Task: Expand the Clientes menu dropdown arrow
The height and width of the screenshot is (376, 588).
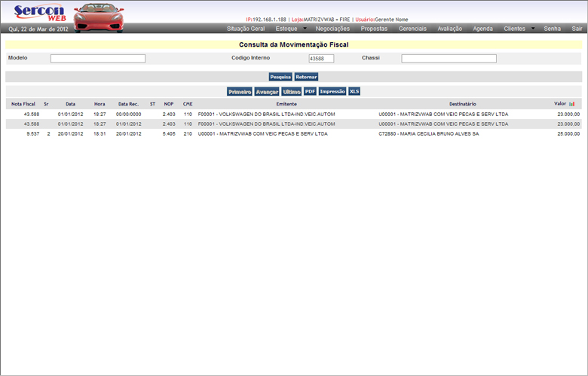Action: click(x=533, y=28)
